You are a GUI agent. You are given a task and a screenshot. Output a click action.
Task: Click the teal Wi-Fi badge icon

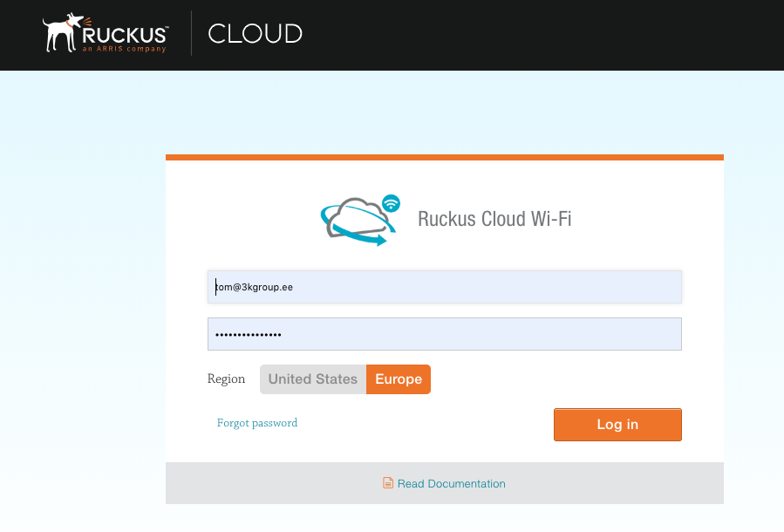coord(392,203)
